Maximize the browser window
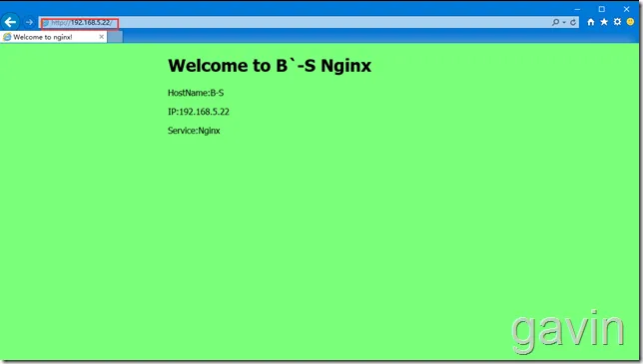643x364 pixels. [x=602, y=9]
